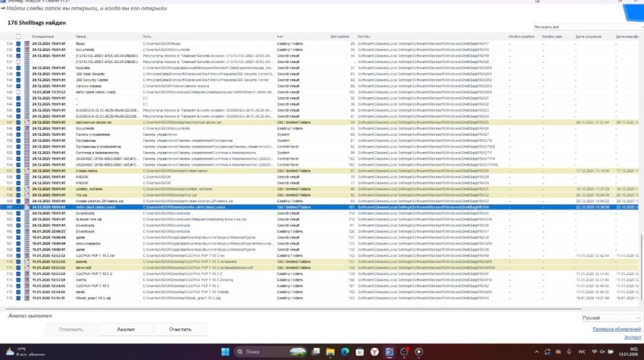Image resolution: width=644 pixels, height=360 pixels.
Task: Click the icon in the 360 Total Security row
Action: pyautogui.click(x=26, y=74)
